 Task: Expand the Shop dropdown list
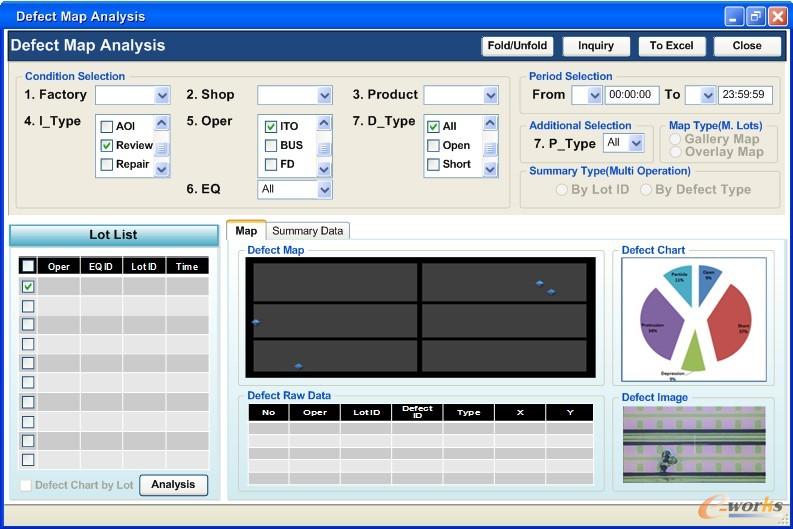pyautogui.click(x=324, y=96)
